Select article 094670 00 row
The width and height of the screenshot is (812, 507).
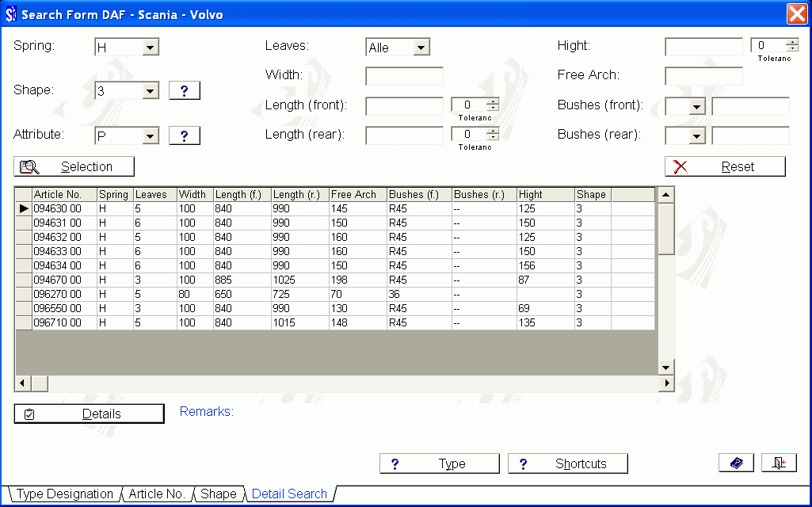pos(335,280)
